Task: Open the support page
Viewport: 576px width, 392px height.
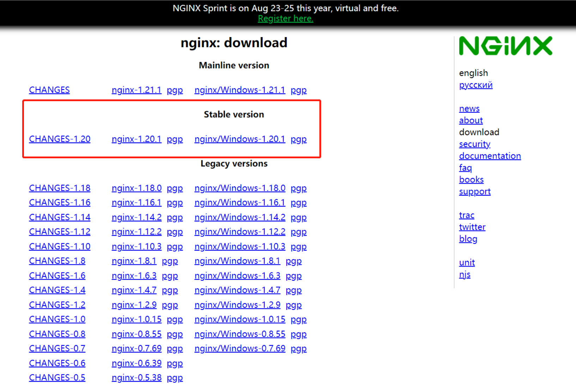Action: (x=474, y=191)
